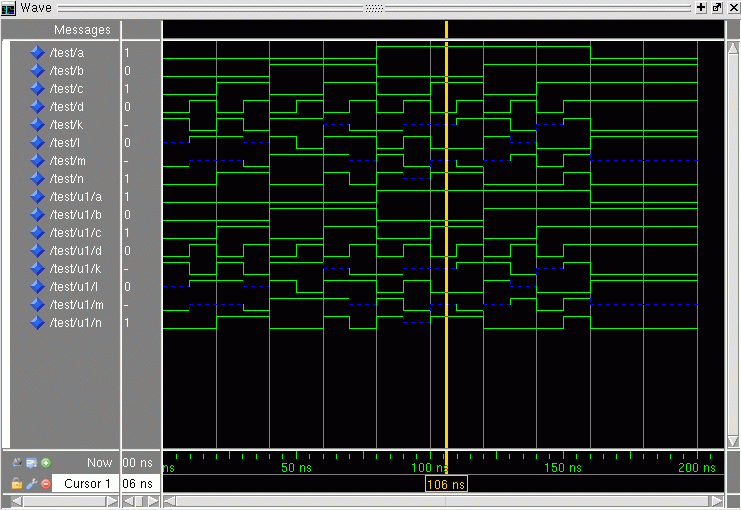Click the value 0 of /test/b
This screenshot has height=510, width=741.
pos(127,70)
